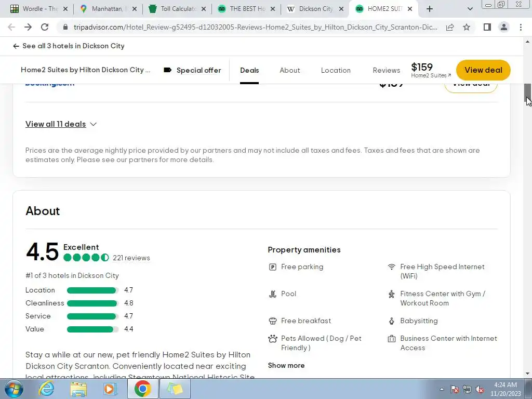Click the Free breakfast icon
The height and width of the screenshot is (399, 532).
point(272,321)
